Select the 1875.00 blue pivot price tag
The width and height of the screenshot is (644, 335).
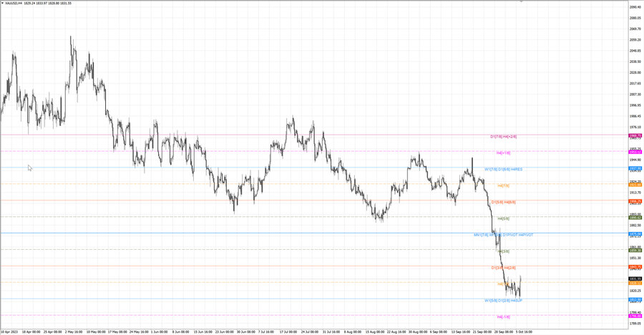point(635,234)
